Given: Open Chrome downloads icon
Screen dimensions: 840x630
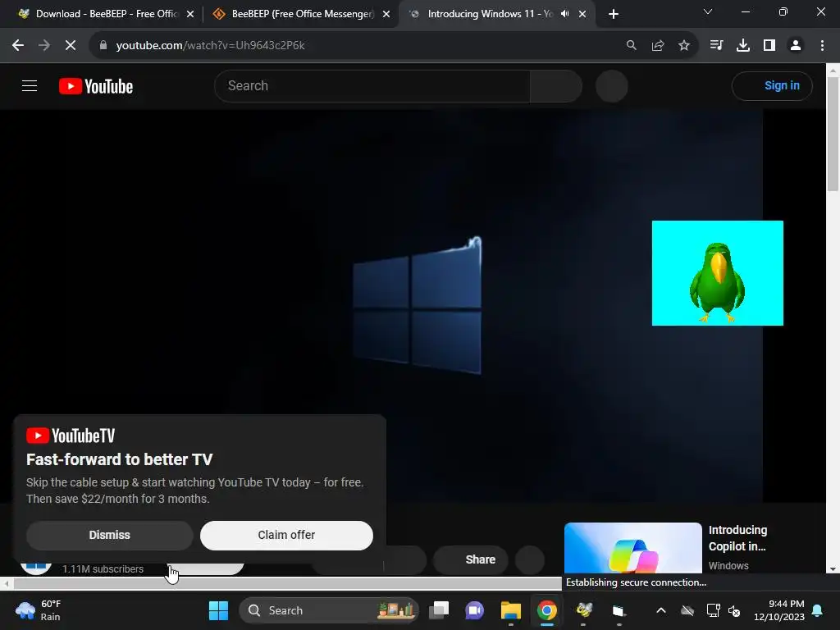Looking at the screenshot, I should coord(743,46).
